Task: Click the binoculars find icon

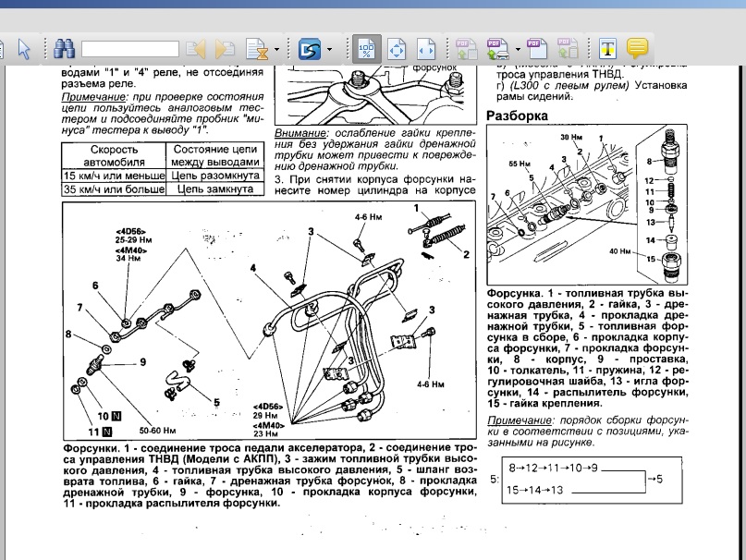Action: click(64, 48)
